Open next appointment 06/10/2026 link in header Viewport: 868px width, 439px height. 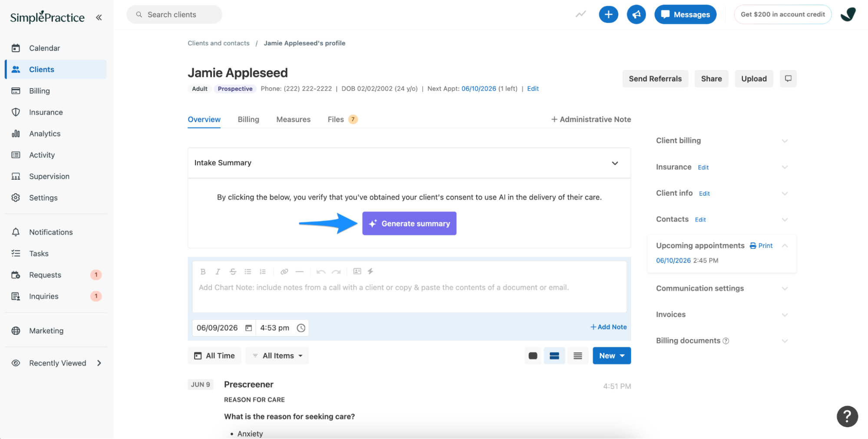tap(479, 89)
